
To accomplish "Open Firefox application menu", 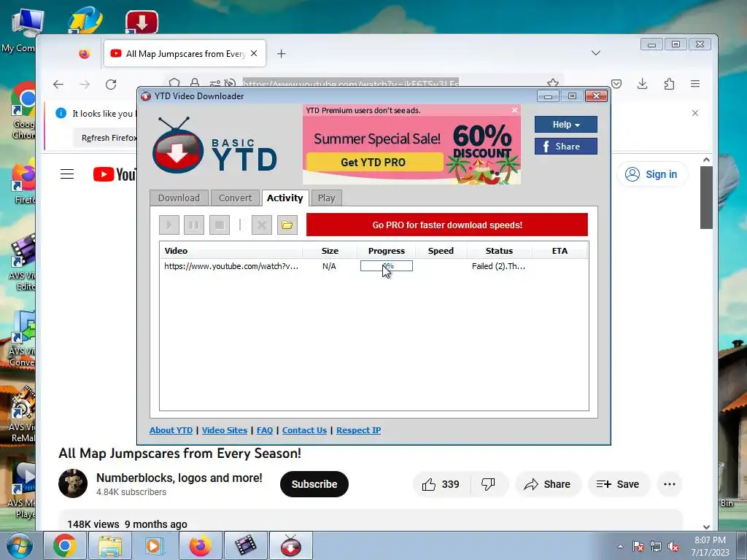I will [695, 85].
